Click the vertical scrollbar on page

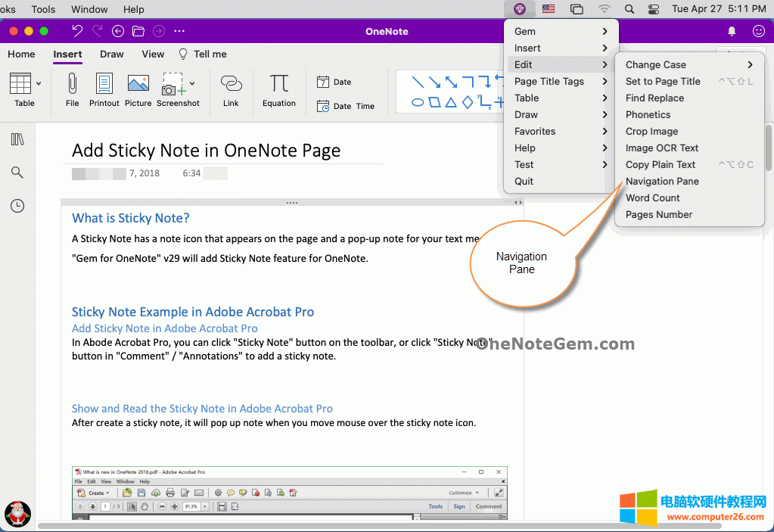[x=769, y=148]
